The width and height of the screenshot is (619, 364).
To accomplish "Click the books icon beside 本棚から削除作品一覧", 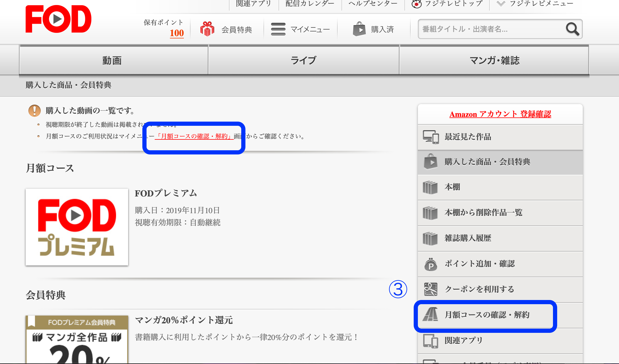I will (x=430, y=213).
